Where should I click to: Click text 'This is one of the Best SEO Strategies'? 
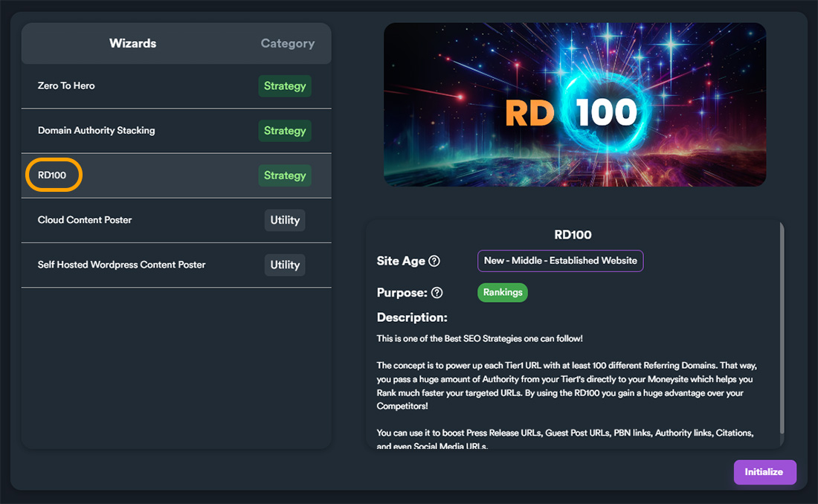[x=449, y=339]
